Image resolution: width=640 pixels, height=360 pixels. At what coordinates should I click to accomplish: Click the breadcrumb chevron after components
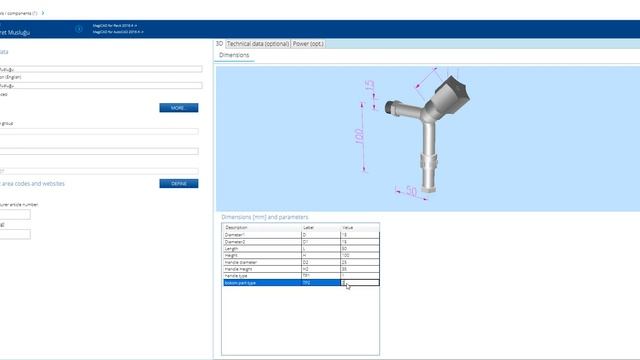pyautogui.click(x=43, y=13)
